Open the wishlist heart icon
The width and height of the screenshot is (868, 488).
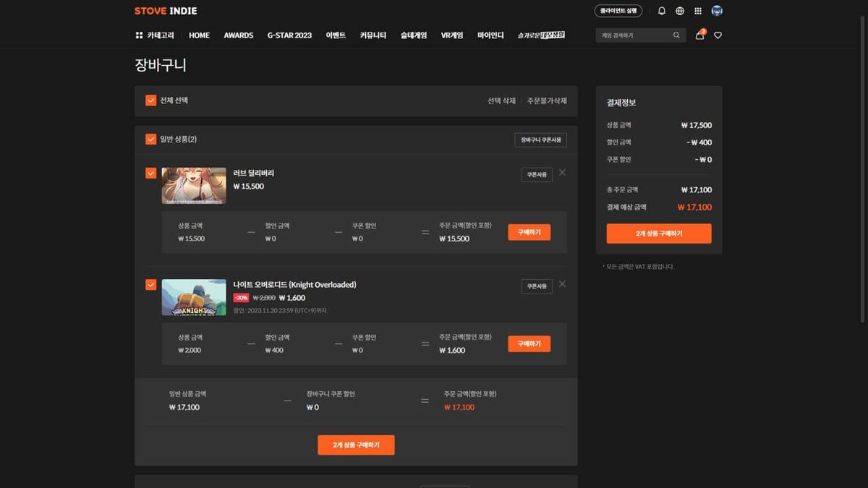718,35
